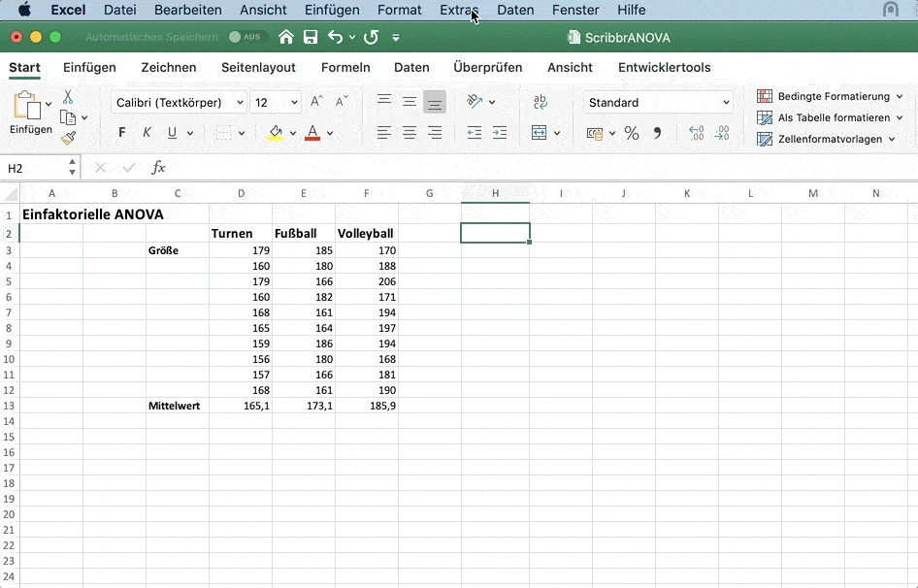918x588 pixels.
Task: Open Bedingte Formatierung menu
Action: pos(830,96)
